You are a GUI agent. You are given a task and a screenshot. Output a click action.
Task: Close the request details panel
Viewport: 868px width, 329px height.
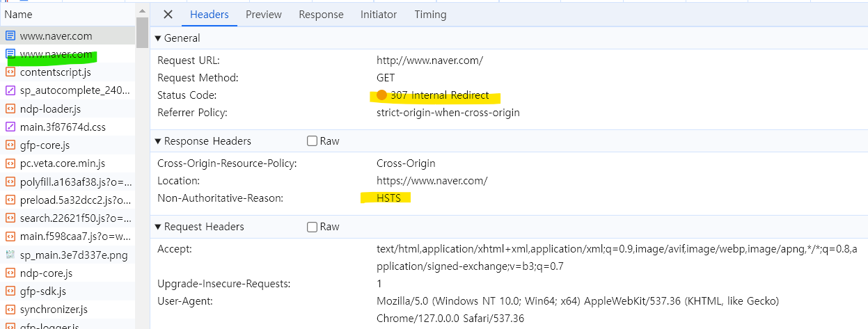[x=168, y=14]
